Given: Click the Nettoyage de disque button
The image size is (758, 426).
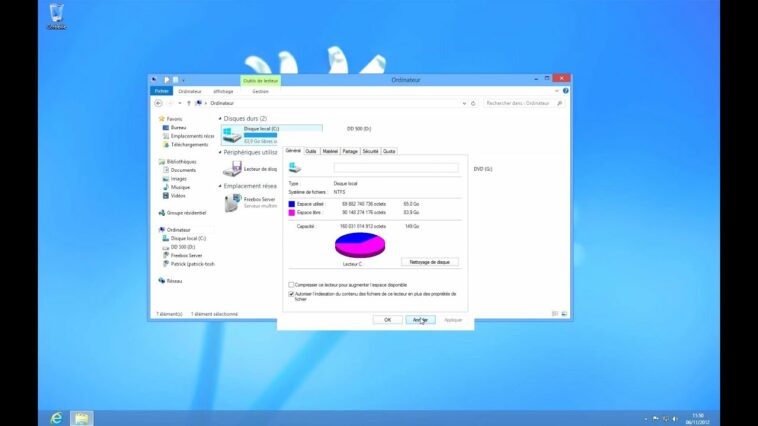Looking at the screenshot, I should (429, 262).
